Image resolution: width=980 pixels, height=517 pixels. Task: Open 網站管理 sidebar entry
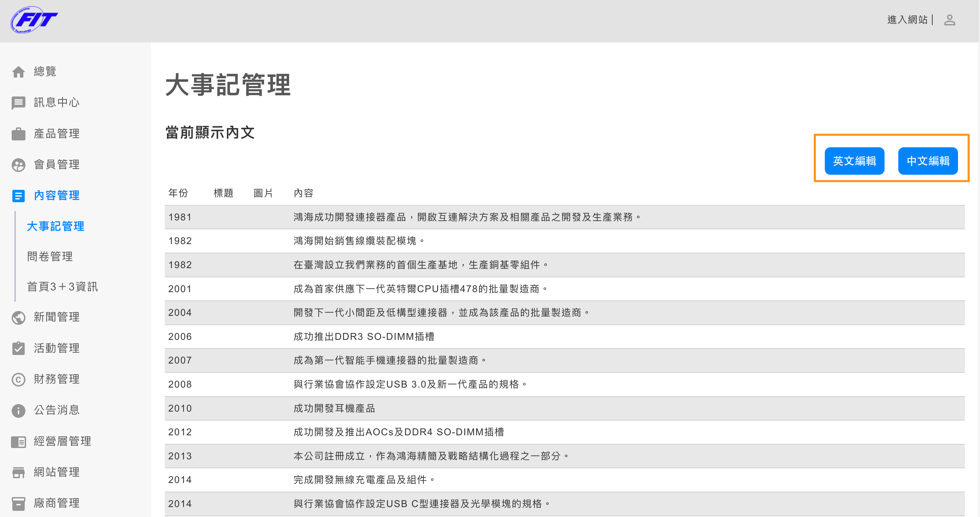[57, 472]
